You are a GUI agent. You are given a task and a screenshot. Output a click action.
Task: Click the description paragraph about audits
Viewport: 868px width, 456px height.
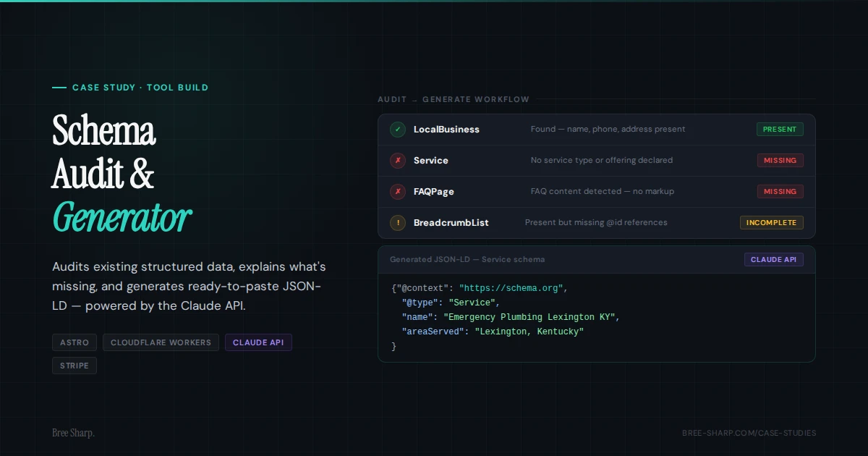click(x=190, y=286)
